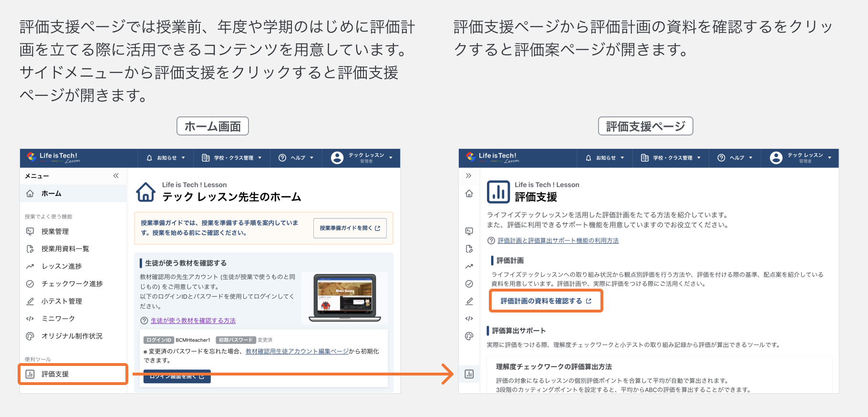Click user avatar icon in 評価支援ページ header

(776, 158)
